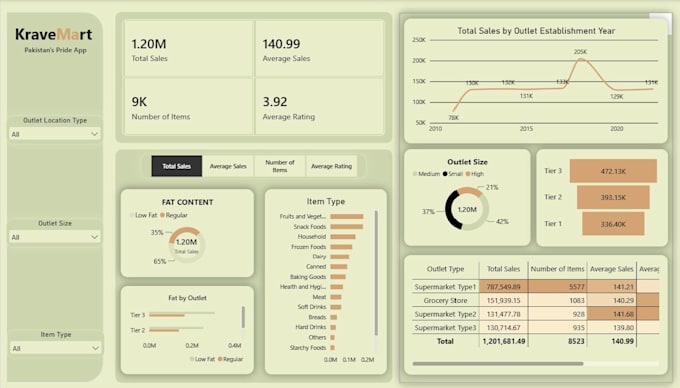Image resolution: width=680 pixels, height=388 pixels.
Task: Switch to the Number of Items tab
Action: point(280,166)
